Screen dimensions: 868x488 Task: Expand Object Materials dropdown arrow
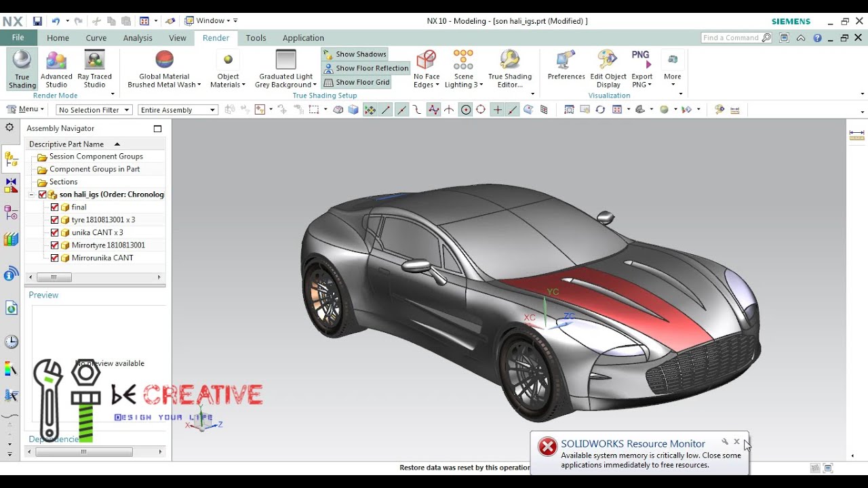[243, 85]
